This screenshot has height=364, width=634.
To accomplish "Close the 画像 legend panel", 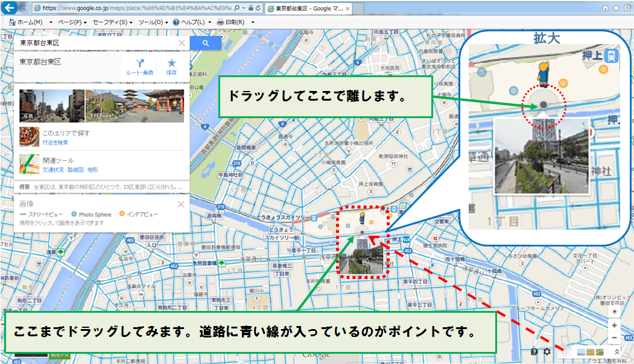I will tap(181, 204).
